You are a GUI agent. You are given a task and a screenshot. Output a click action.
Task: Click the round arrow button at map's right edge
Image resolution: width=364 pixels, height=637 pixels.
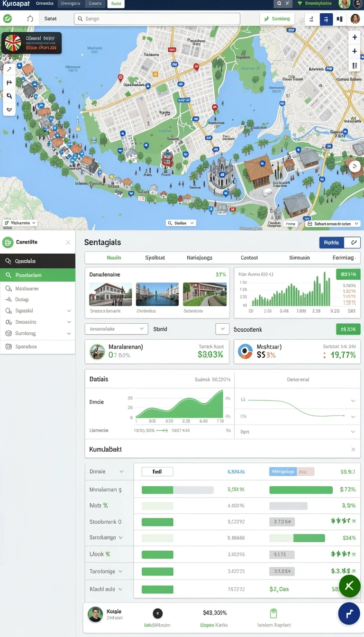coord(355,166)
